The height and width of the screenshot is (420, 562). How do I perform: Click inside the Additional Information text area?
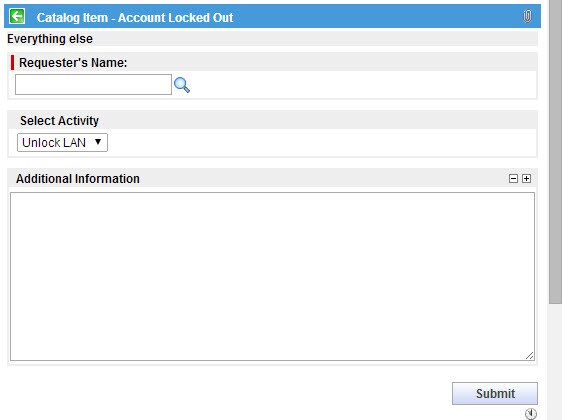coord(272,276)
